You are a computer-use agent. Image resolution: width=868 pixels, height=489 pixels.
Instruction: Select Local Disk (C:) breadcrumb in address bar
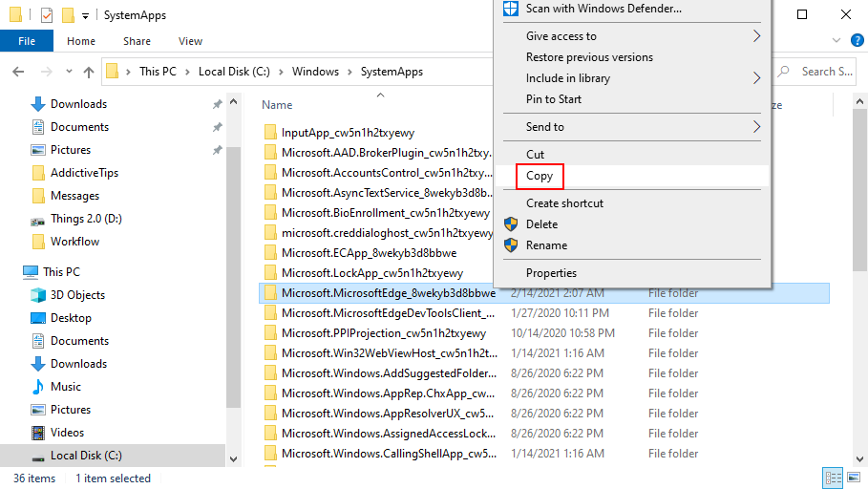[234, 72]
